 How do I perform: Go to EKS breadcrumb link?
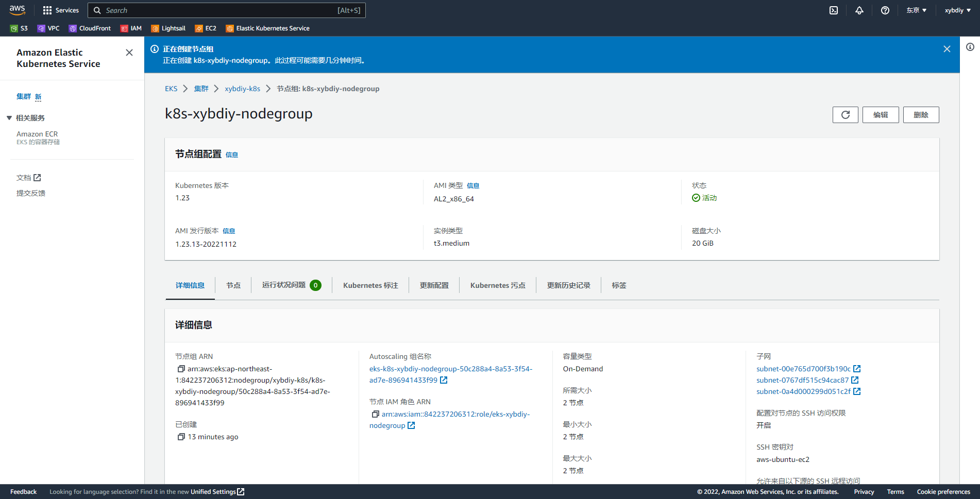coord(171,89)
